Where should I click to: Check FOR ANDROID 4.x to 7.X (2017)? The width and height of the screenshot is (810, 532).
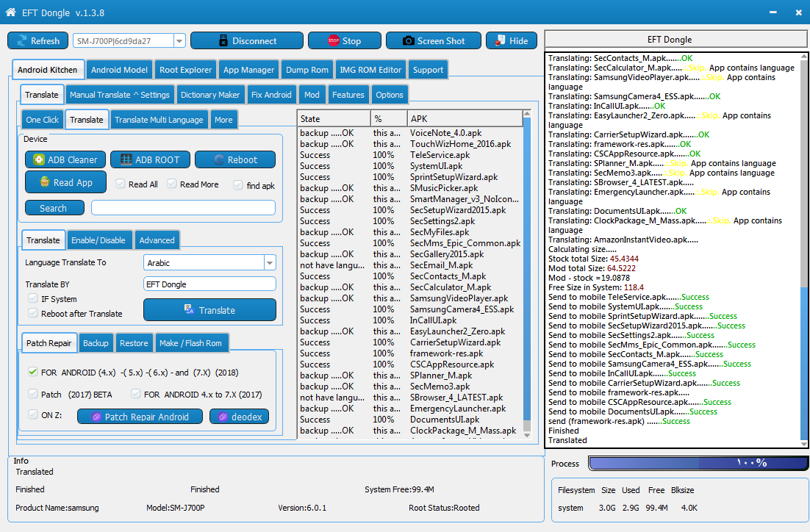(x=136, y=394)
